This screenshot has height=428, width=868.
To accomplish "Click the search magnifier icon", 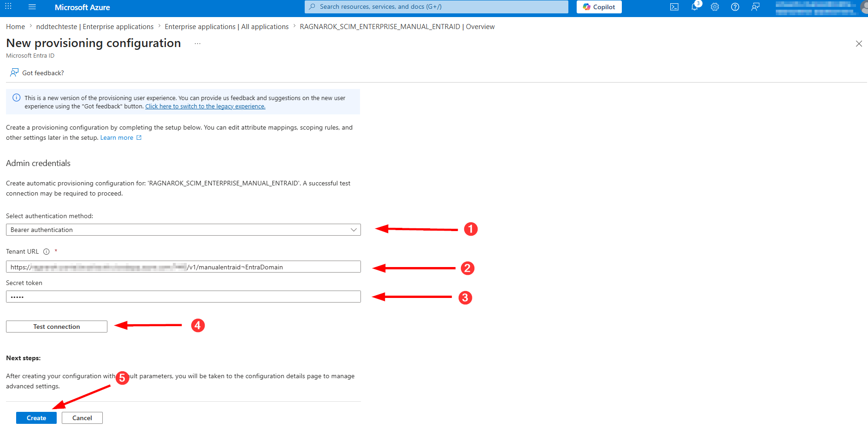I will pyautogui.click(x=312, y=7).
